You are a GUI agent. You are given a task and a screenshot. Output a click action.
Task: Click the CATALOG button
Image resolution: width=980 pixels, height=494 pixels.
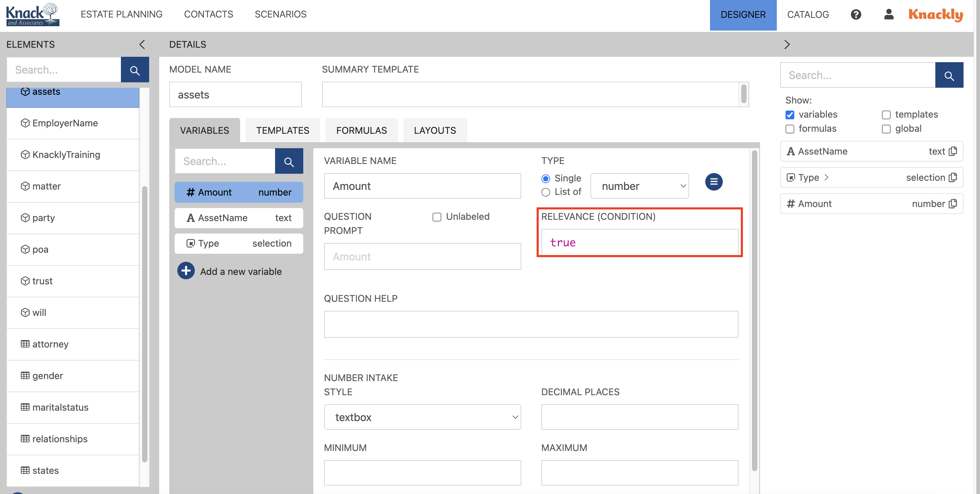[807, 14]
